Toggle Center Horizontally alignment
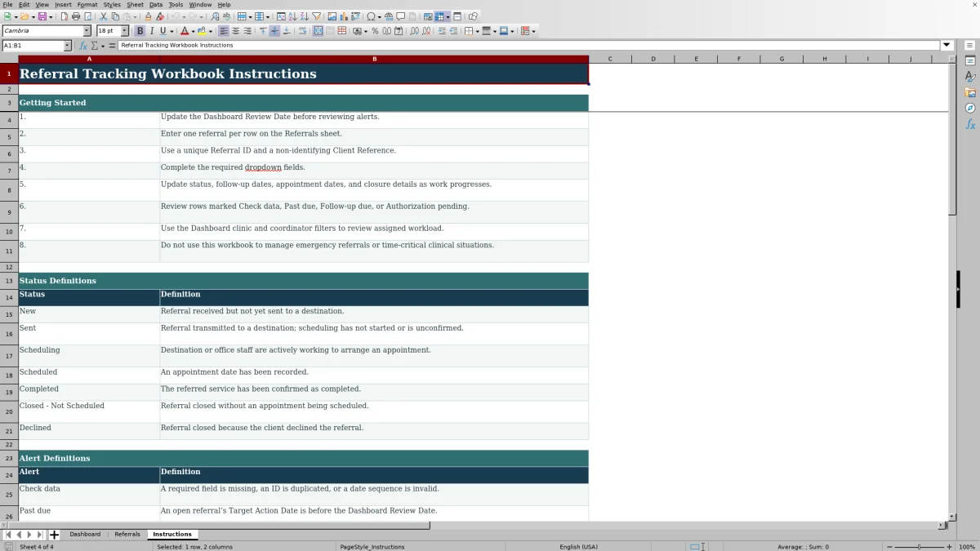980x551 pixels. point(235,31)
